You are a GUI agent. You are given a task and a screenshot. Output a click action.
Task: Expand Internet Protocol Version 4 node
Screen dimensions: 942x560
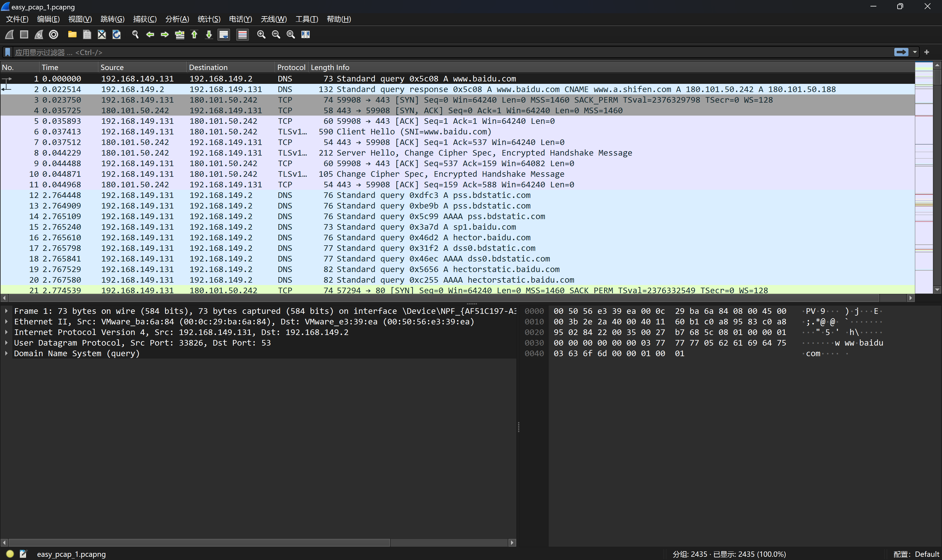tap(6, 332)
